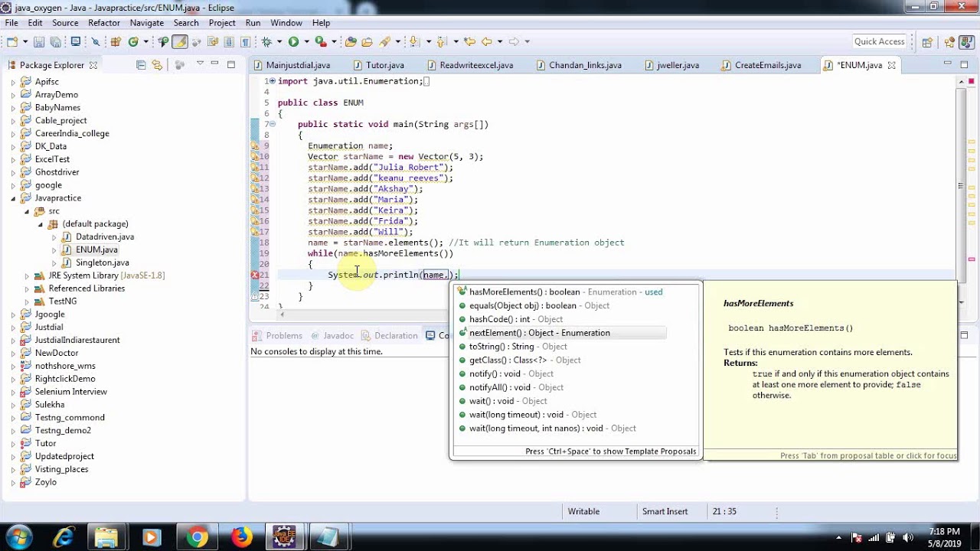
Task: Click the Previous Annotation arrow icon
Action: click(x=441, y=41)
